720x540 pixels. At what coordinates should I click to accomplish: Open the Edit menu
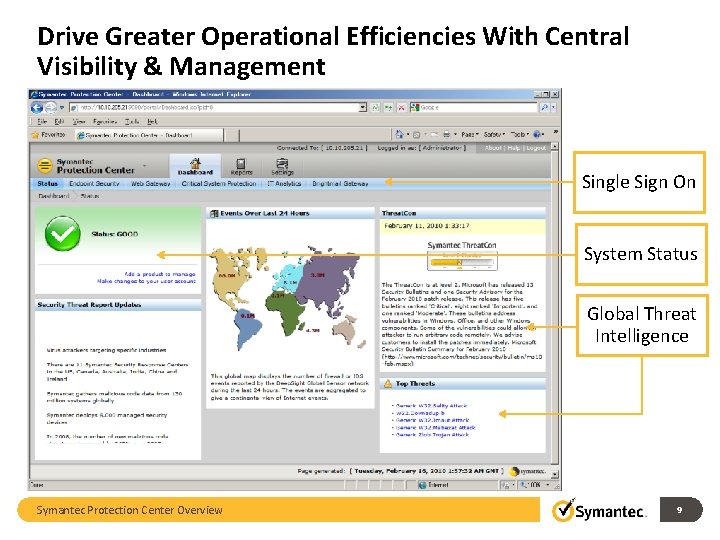click(59, 122)
